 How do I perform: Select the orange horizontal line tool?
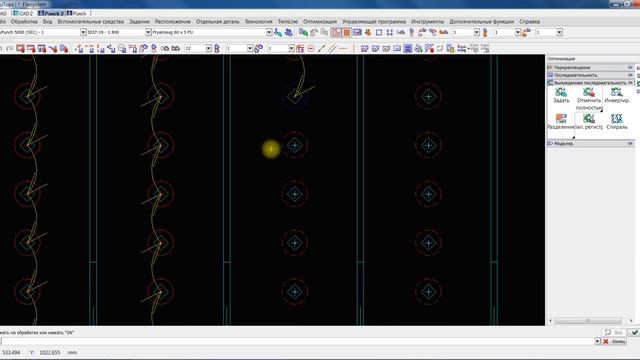[x=343, y=49]
